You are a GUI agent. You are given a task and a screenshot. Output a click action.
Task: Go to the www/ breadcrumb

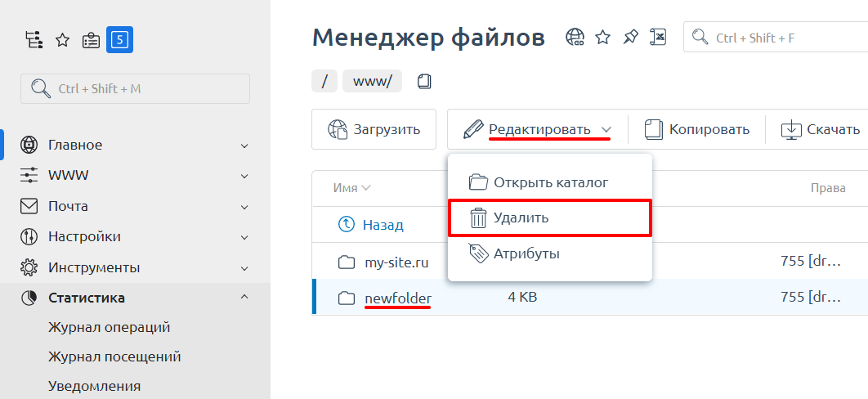[372, 81]
